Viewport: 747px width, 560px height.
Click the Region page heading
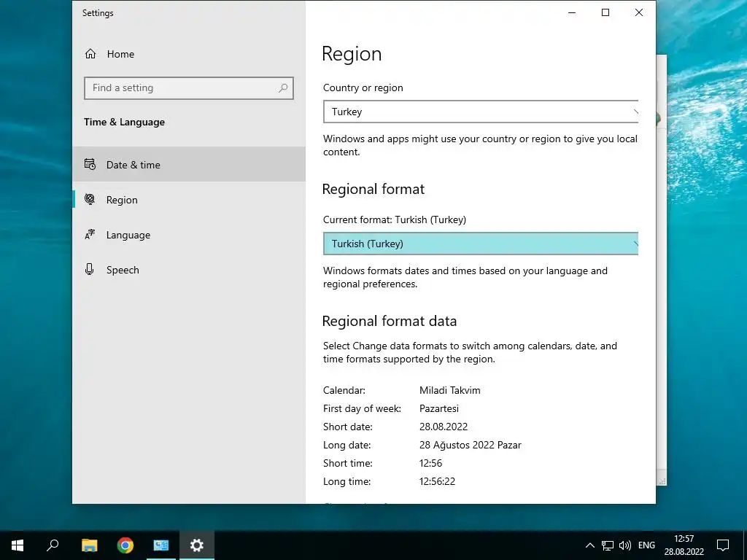[352, 54]
